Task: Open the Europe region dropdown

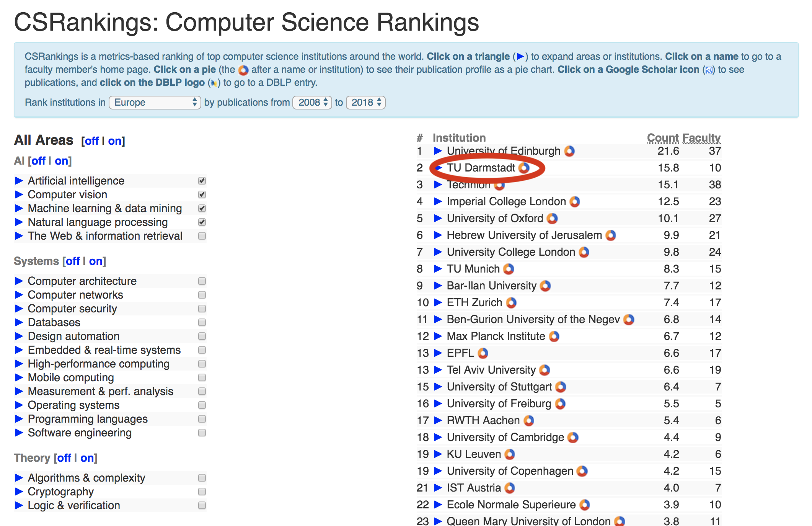Action: pyautogui.click(x=155, y=103)
